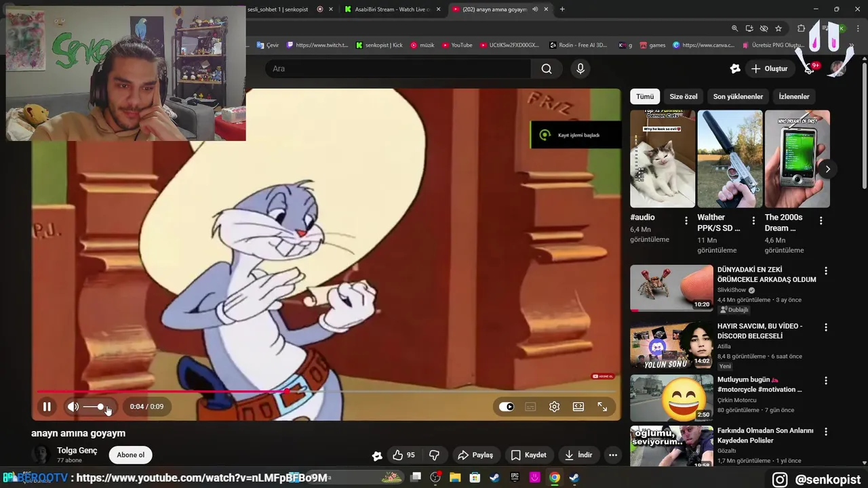Share the video with Paylaş
This screenshot has width=868, height=488.
coord(475,455)
